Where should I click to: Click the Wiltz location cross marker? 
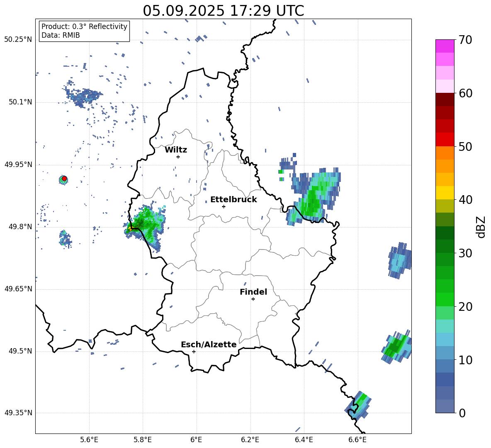178,157
